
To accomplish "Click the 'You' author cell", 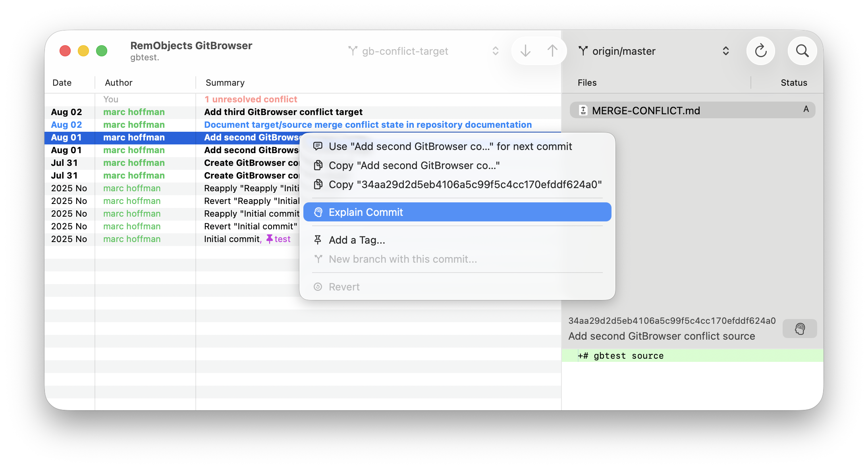I will [111, 99].
